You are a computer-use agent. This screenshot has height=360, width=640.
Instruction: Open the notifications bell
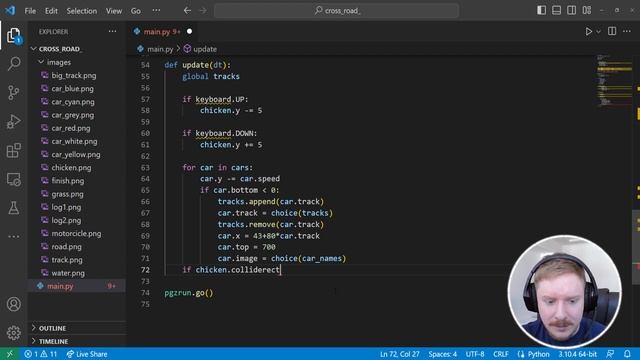tap(627, 354)
